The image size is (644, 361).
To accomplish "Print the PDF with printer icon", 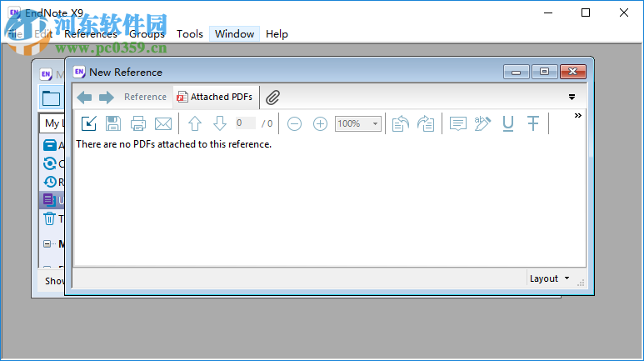I will (x=138, y=123).
